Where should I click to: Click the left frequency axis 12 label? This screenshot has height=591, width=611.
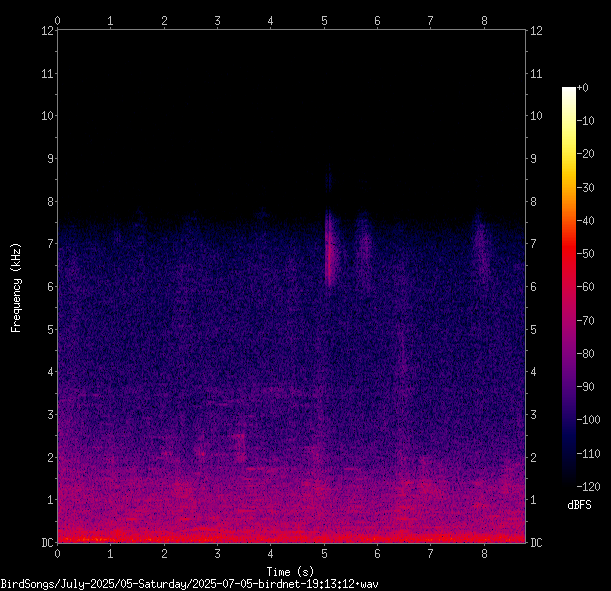coord(48,30)
